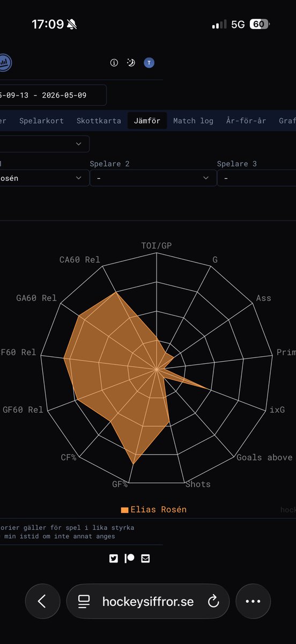Click the orange Elias Rosén legend swatch

[x=124, y=510]
